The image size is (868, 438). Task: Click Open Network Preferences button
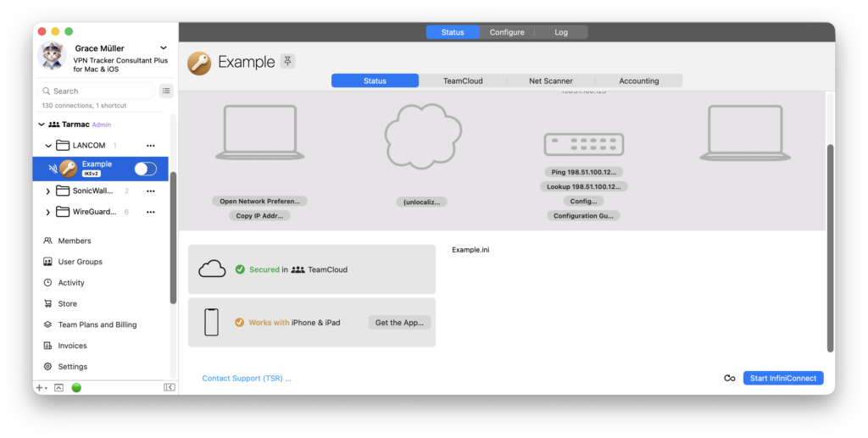259,202
